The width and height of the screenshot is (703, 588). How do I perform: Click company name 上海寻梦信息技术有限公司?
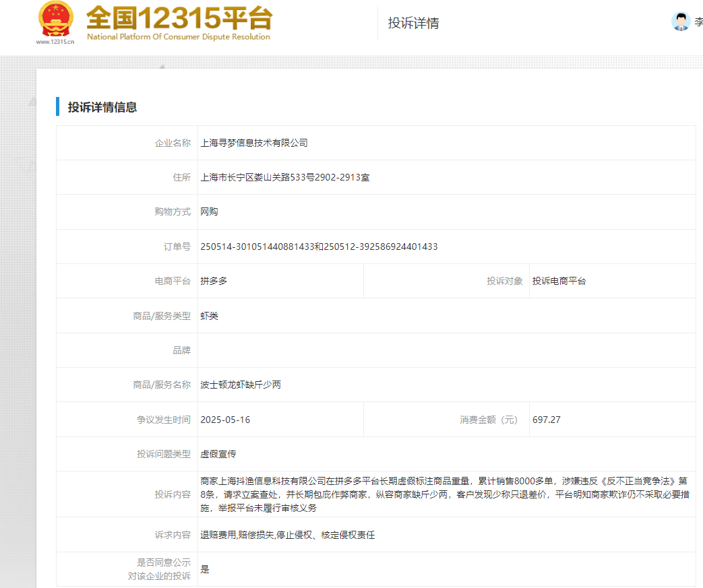(253, 143)
